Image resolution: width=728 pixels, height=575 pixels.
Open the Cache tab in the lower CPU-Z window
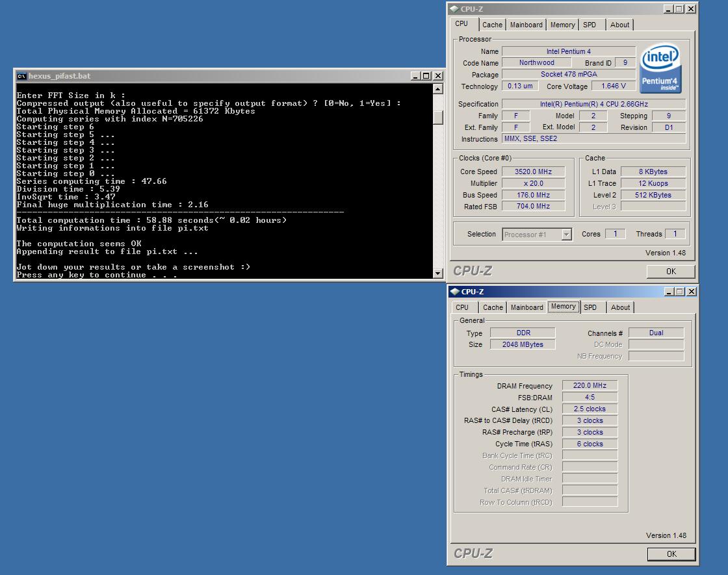click(x=493, y=307)
